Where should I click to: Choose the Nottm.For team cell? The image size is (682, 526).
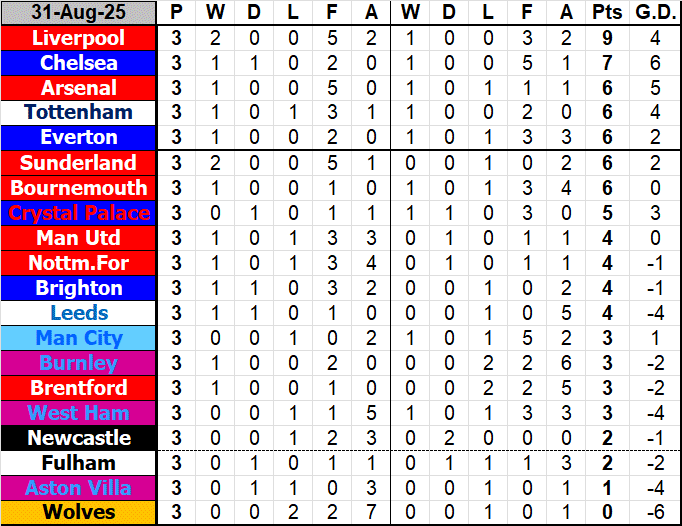(78, 263)
